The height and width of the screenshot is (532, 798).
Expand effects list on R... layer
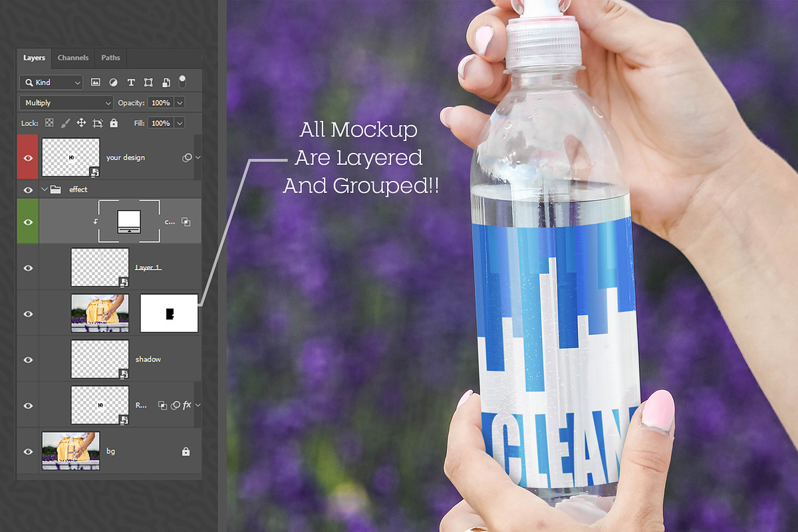[x=198, y=404]
